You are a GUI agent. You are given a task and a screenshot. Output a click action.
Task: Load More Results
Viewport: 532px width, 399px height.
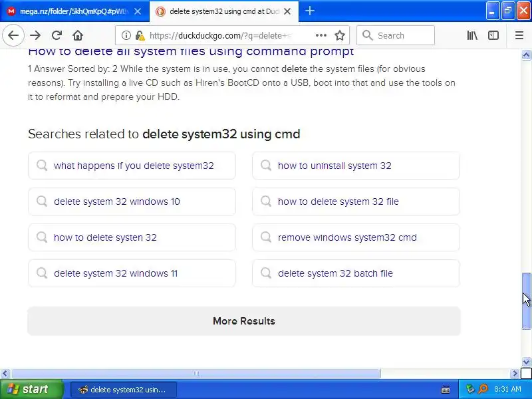click(244, 321)
